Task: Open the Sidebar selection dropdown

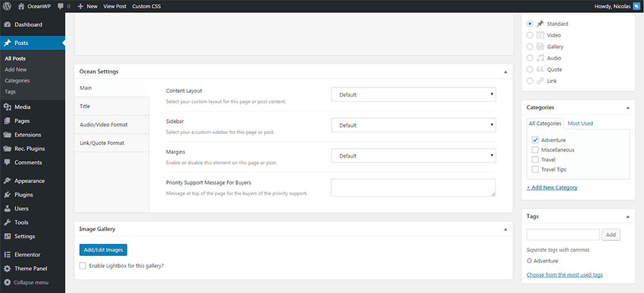Action: [413, 125]
